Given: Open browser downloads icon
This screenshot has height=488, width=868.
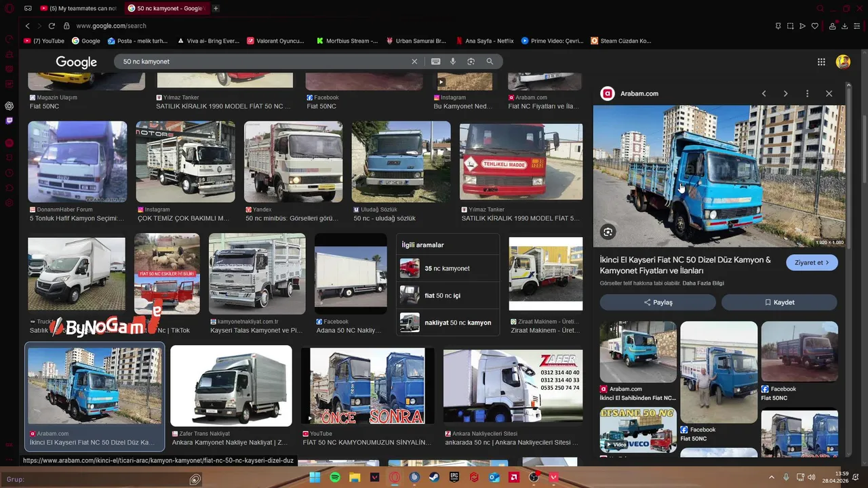Looking at the screenshot, I should coord(845,26).
